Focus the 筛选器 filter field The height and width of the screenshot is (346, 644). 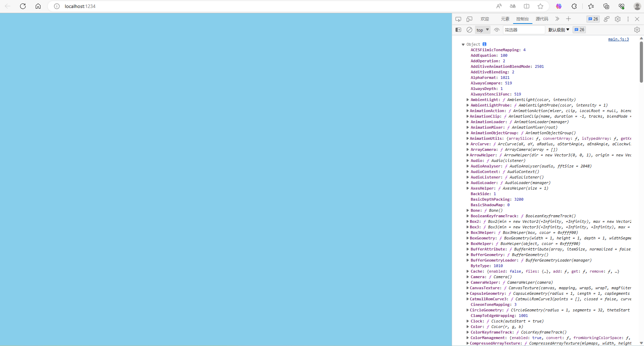524,30
